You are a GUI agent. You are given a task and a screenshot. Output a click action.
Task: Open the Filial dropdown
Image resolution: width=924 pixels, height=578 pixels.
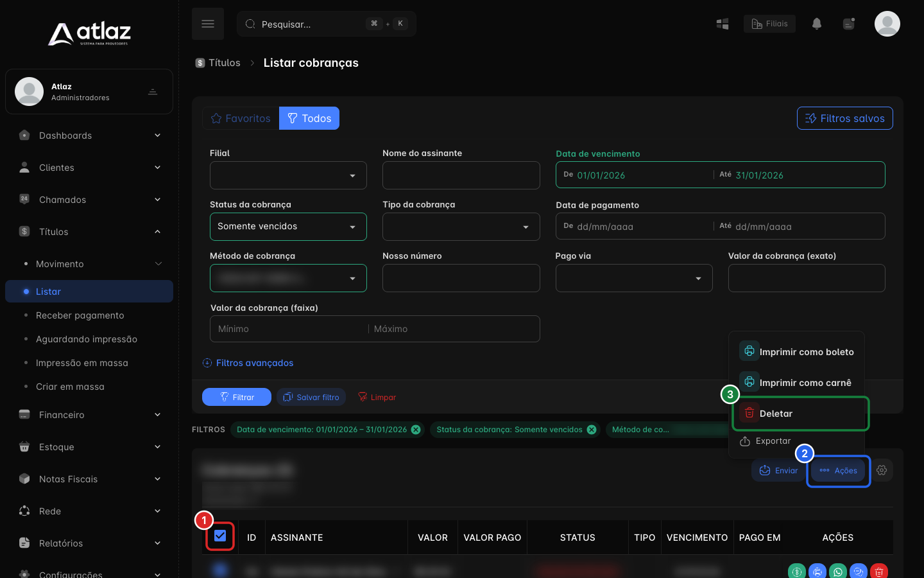point(288,175)
